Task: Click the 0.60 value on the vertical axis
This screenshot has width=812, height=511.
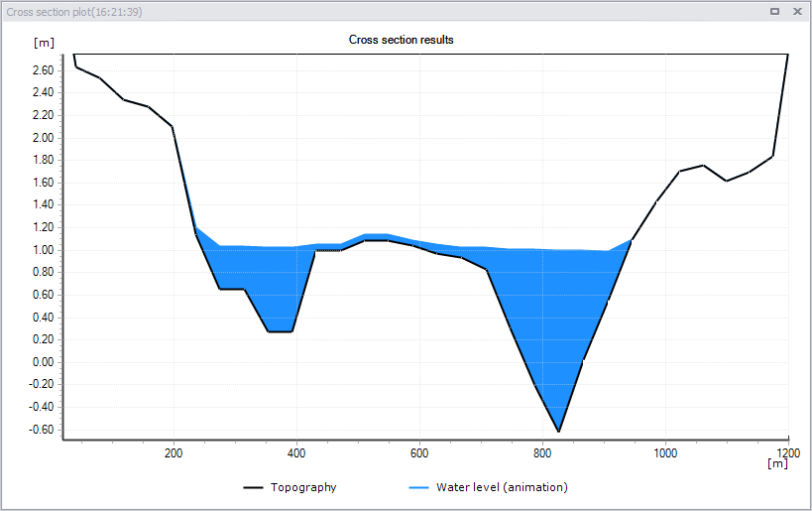Action: pos(43,295)
